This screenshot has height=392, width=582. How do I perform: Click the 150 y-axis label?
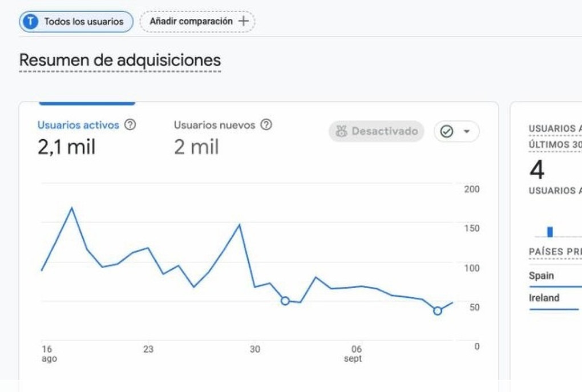(472, 228)
